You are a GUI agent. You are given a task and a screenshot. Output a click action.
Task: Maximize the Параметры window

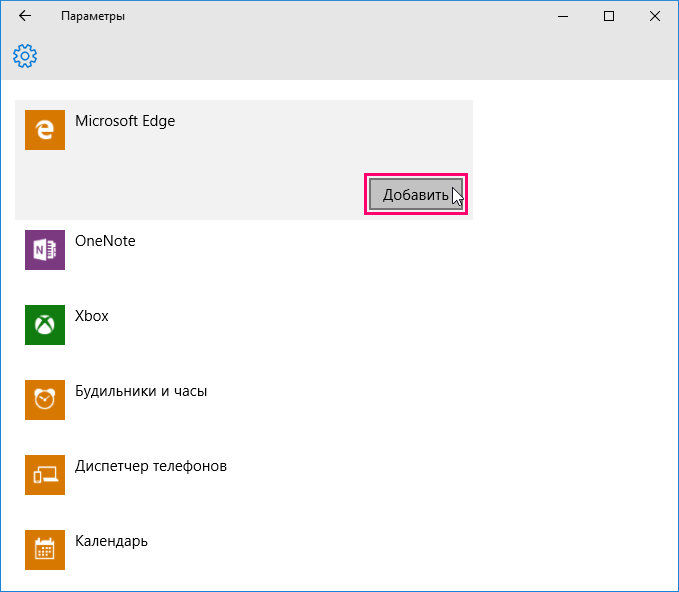click(x=609, y=16)
